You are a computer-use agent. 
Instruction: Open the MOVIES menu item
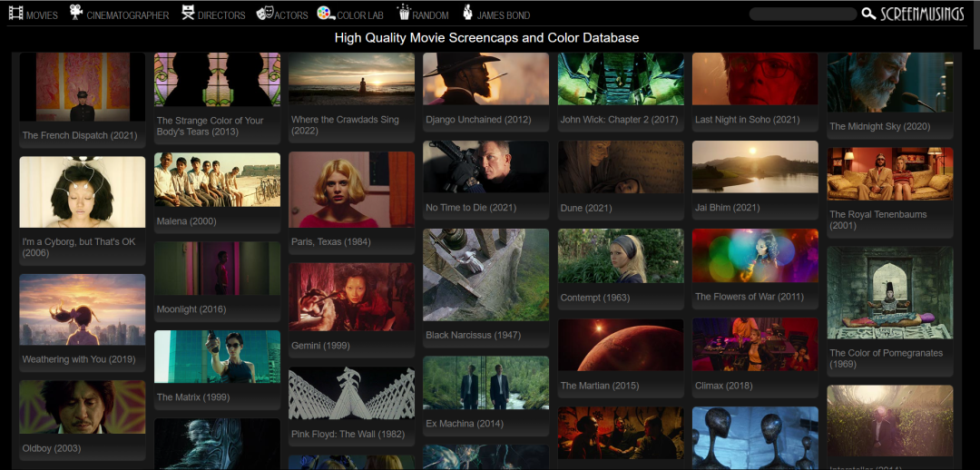pyautogui.click(x=42, y=15)
